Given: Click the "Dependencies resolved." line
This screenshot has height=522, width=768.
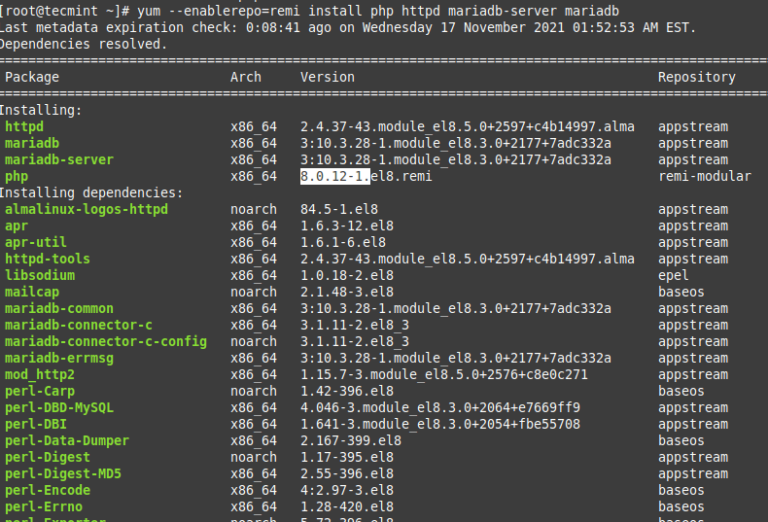Looking at the screenshot, I should pos(84,44).
